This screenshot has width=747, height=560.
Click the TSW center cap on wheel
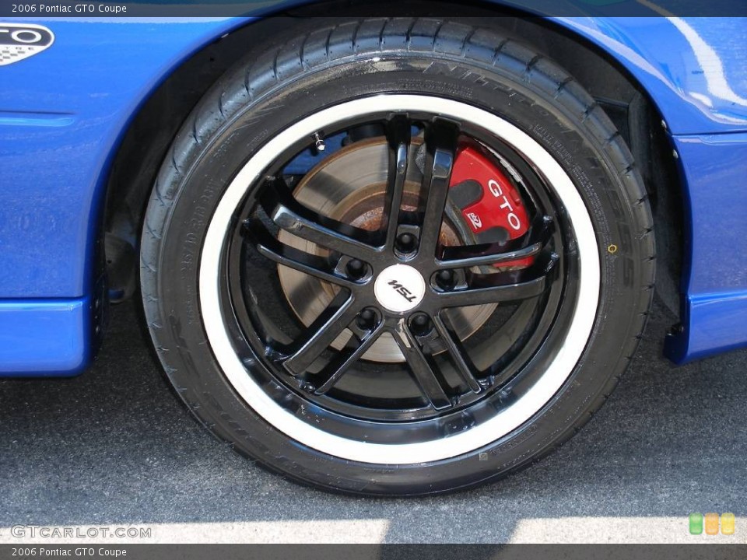tap(399, 288)
